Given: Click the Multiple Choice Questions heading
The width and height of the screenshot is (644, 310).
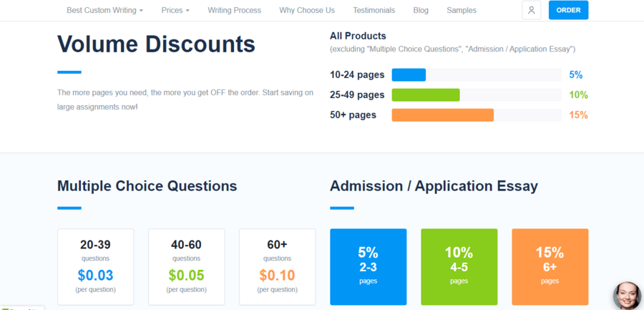Looking at the screenshot, I should (147, 186).
